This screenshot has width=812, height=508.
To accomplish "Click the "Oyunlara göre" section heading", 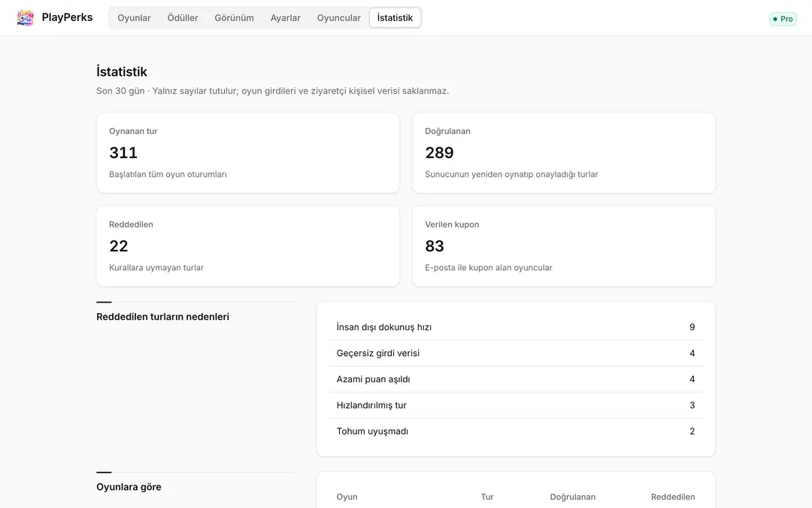I will coord(129,487).
